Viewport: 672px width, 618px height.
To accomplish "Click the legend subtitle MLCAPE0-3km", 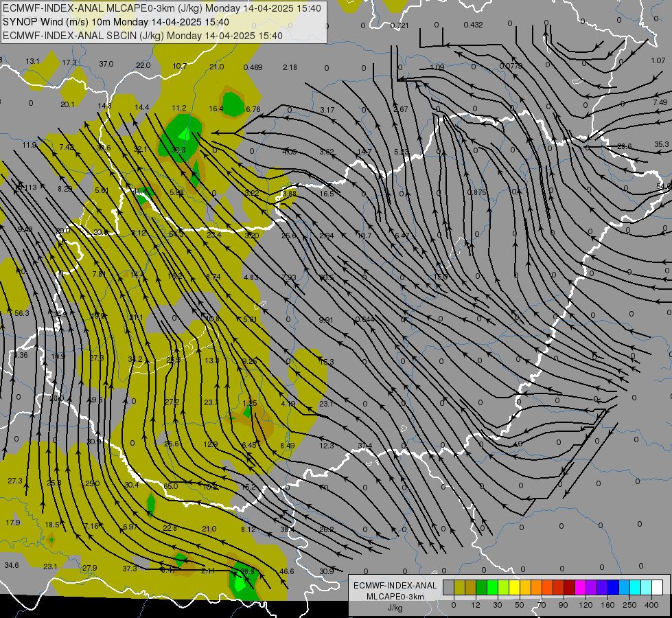I will (x=395, y=597).
